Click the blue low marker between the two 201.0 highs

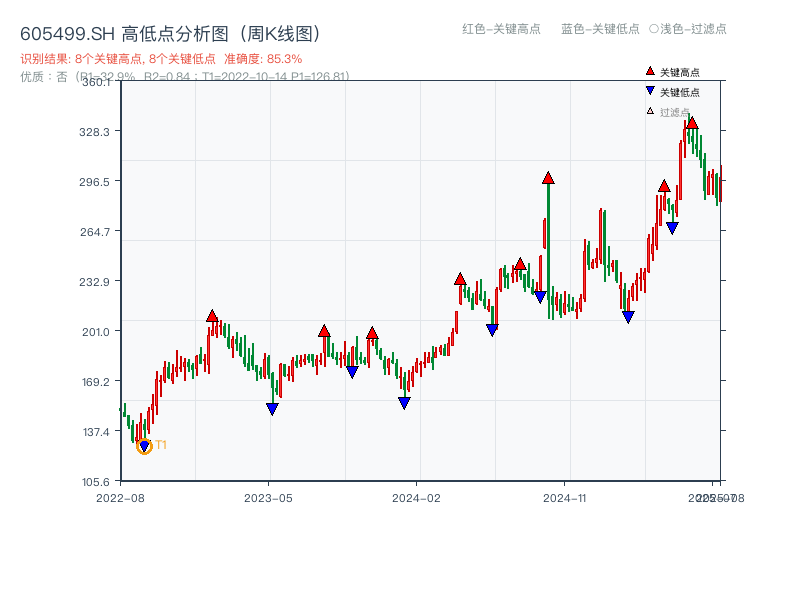tap(352, 372)
